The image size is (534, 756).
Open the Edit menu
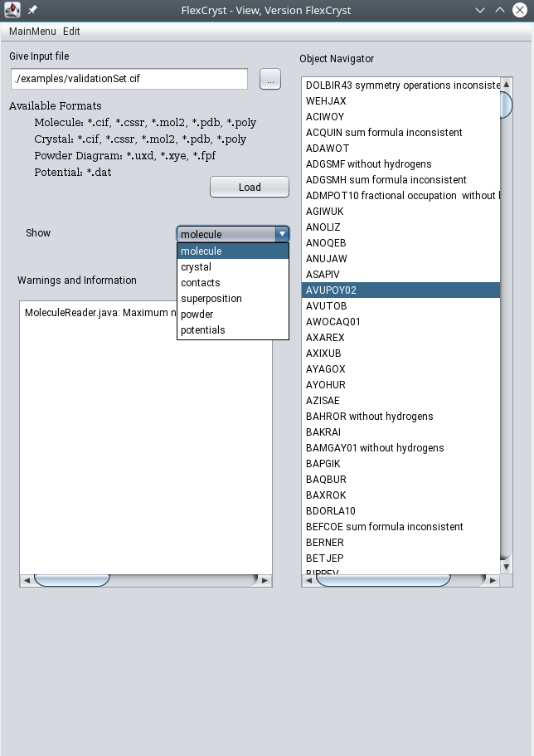tap(71, 32)
